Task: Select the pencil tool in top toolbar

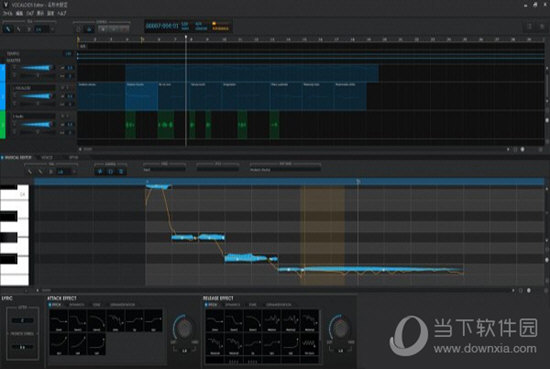Action: pyautogui.click(x=19, y=29)
